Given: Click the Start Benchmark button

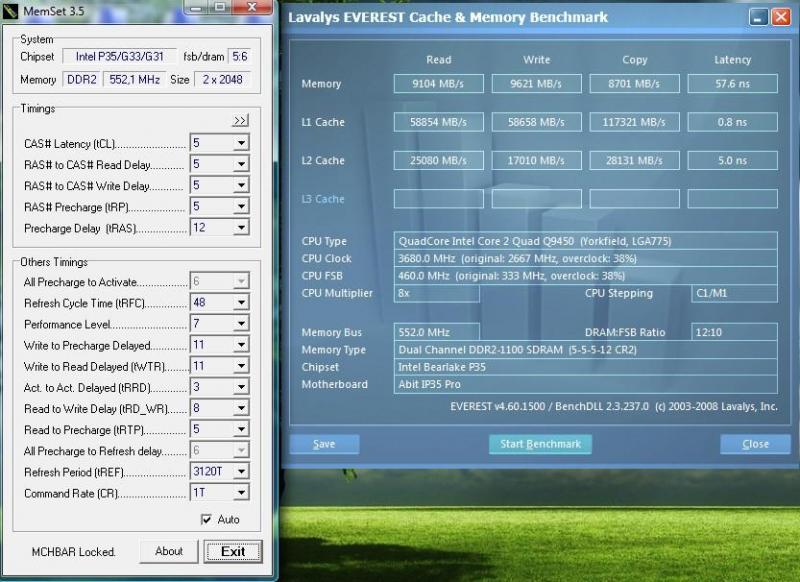Looking at the screenshot, I should tap(540, 444).
